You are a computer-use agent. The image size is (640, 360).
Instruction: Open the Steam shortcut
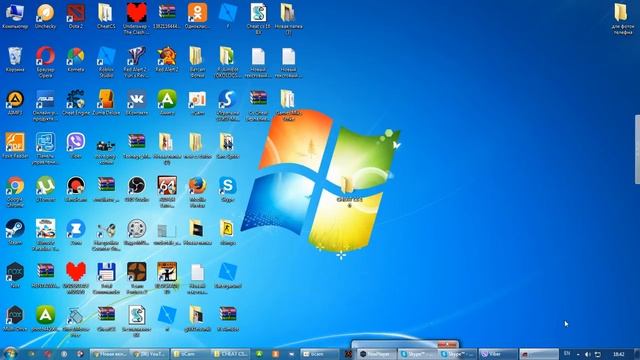tap(15, 233)
